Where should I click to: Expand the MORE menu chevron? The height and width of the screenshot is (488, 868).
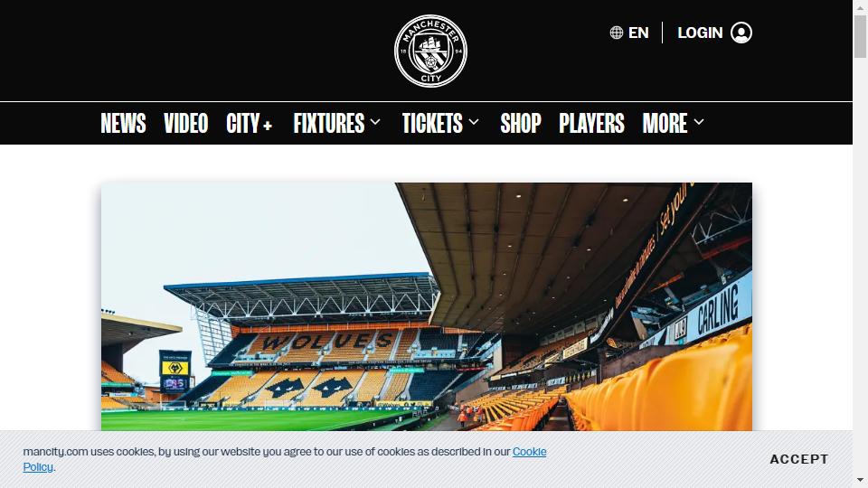pos(699,122)
